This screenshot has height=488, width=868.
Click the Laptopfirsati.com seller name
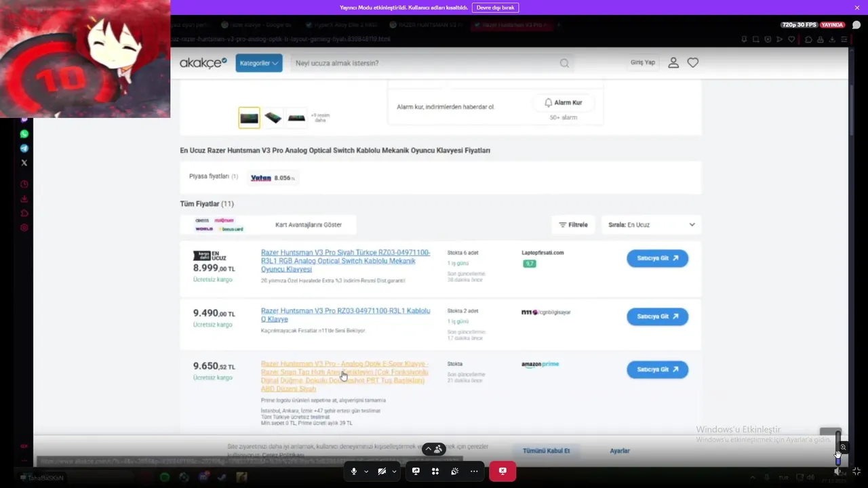(x=542, y=253)
